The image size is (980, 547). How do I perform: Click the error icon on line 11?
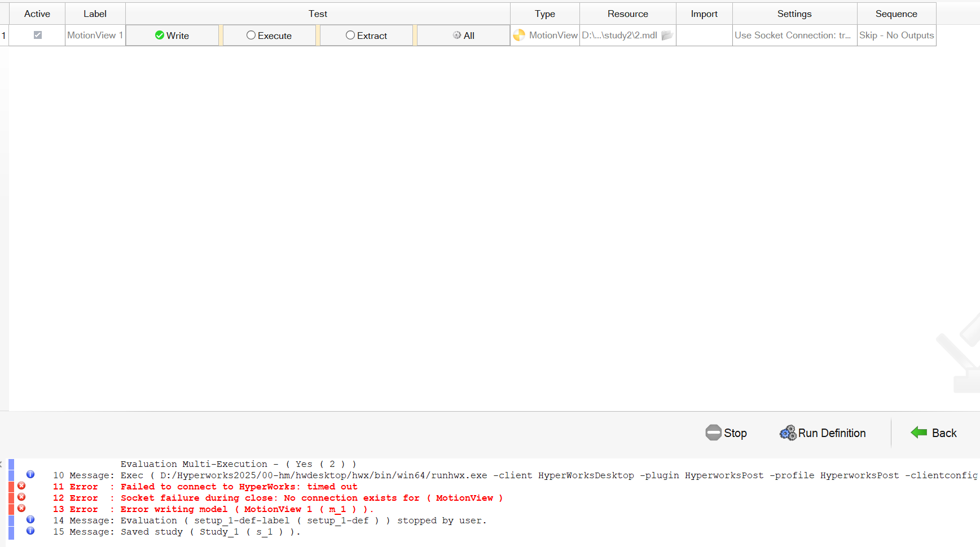coord(21,486)
